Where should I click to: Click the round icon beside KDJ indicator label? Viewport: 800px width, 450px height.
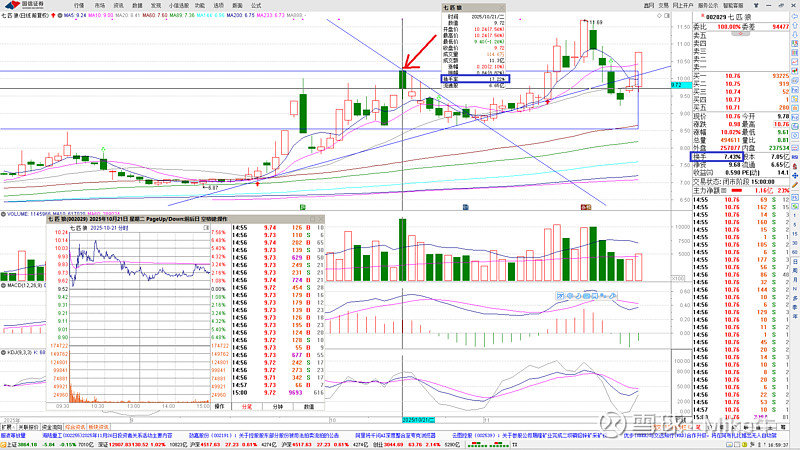tap(3, 352)
